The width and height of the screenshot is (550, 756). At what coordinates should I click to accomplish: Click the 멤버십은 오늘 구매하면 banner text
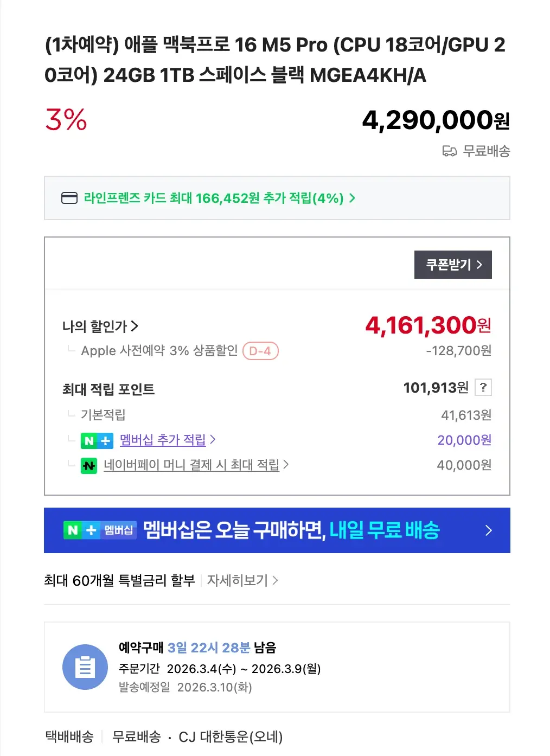(x=291, y=530)
